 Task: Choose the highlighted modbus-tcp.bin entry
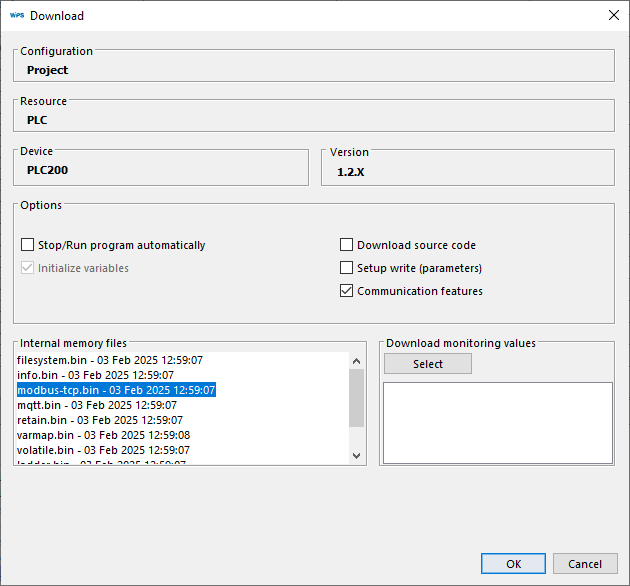[116, 390]
